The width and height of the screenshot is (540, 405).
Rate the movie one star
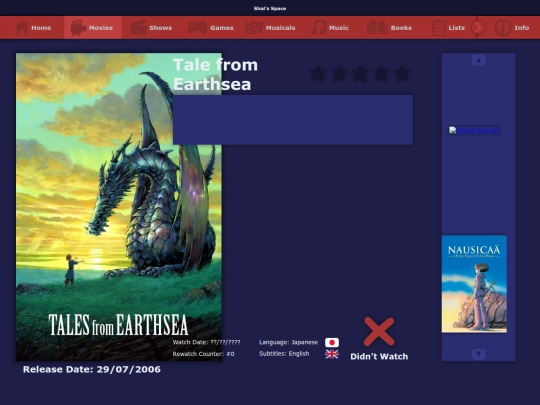click(x=318, y=74)
